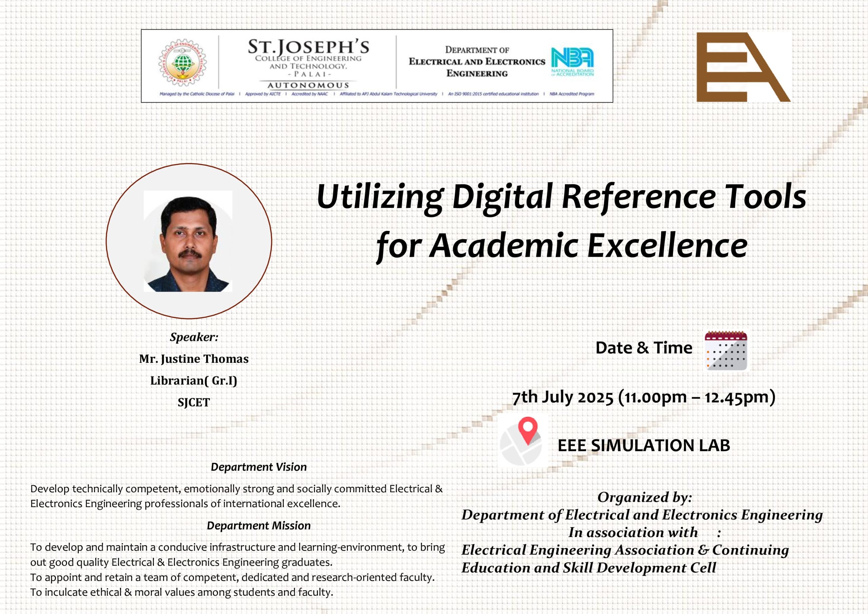Screen dimensions: 868x614
Task: Click the calendar icon beside Date & Time
Action: pos(726,351)
